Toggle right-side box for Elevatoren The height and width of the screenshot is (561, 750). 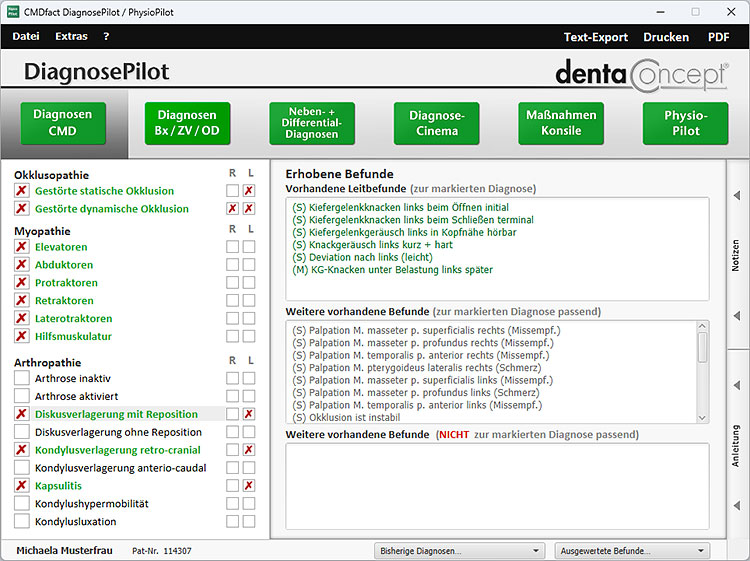click(x=232, y=247)
